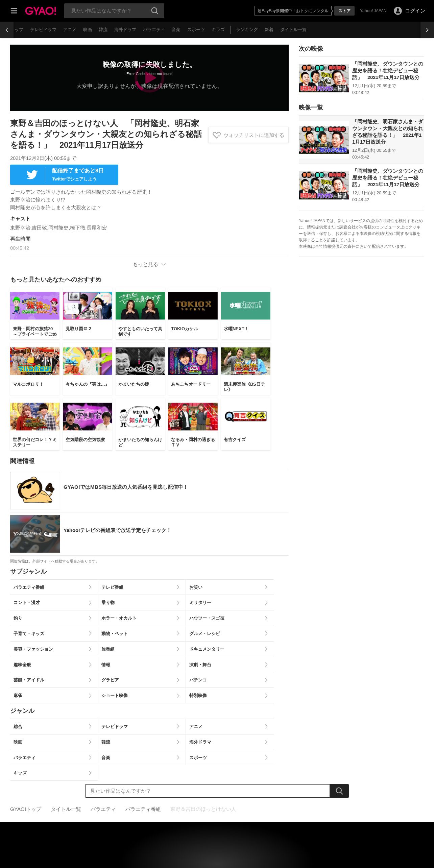
Task: Click the login user avatar icon
Action: coord(398,11)
